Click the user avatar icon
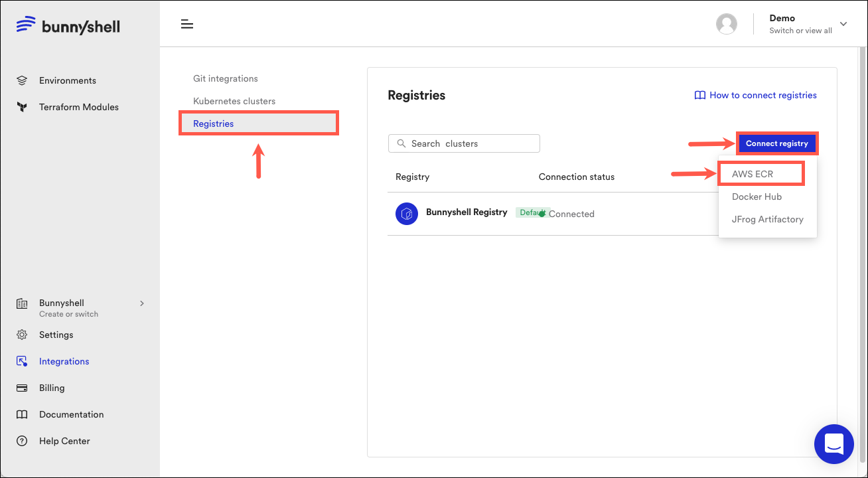Viewport: 868px width, 478px height. [727, 24]
